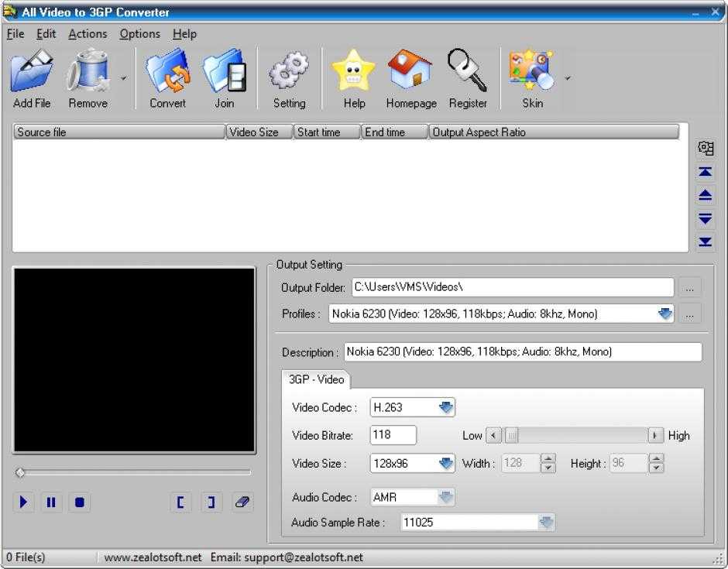
Task: Click the Remove trash can icon
Action: (88, 72)
